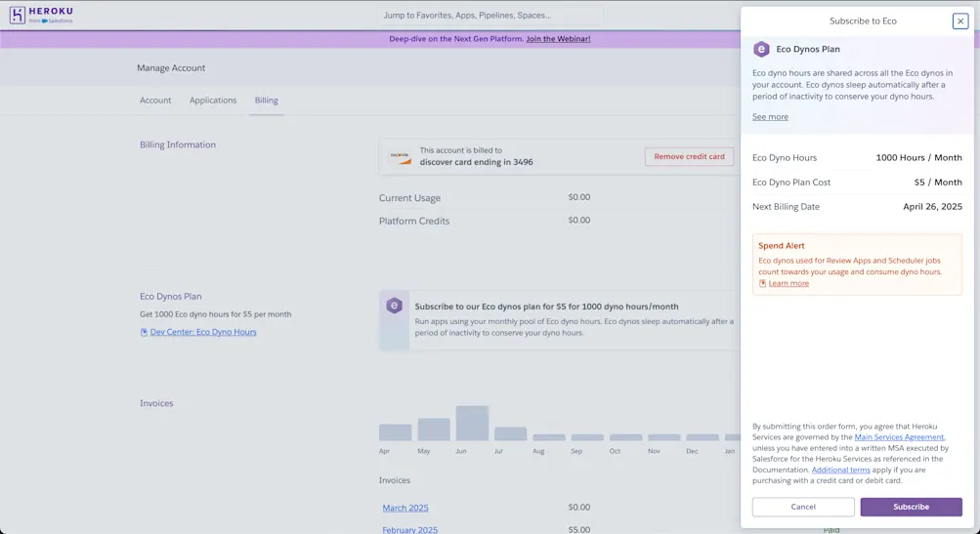
Task: Click the Heroku logo icon
Action: pos(18,15)
